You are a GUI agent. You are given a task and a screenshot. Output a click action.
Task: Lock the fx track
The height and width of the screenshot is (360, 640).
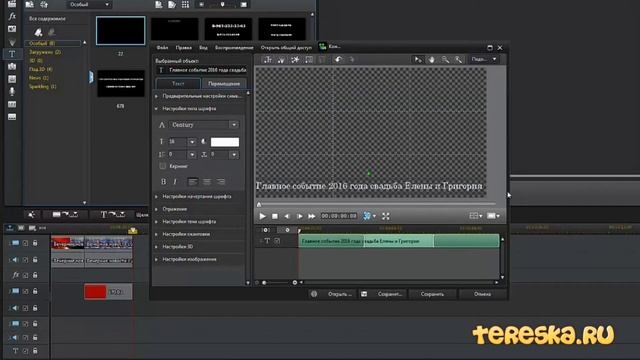click(35, 275)
